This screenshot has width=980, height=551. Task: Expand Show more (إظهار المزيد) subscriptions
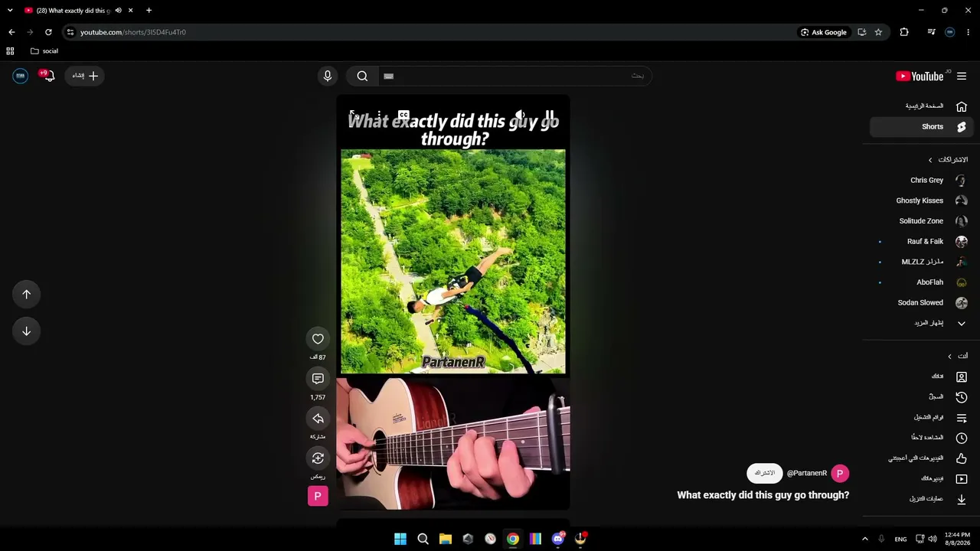[x=921, y=323]
